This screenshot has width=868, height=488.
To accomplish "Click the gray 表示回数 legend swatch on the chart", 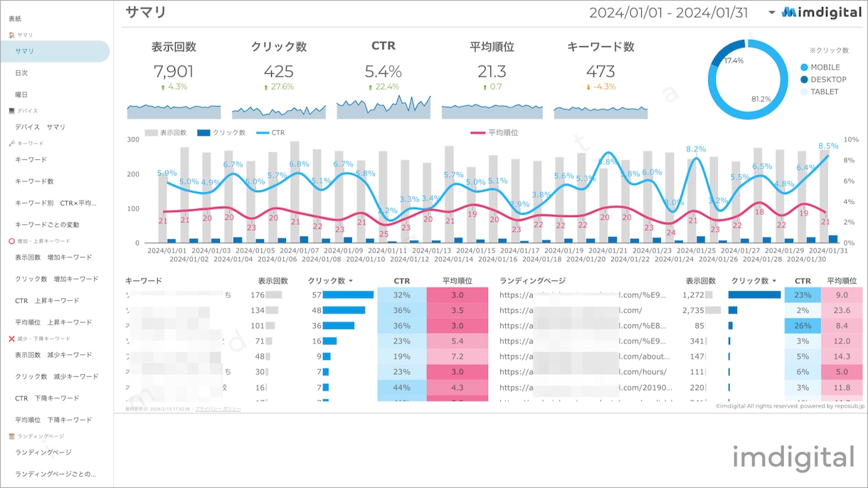I will tap(150, 133).
